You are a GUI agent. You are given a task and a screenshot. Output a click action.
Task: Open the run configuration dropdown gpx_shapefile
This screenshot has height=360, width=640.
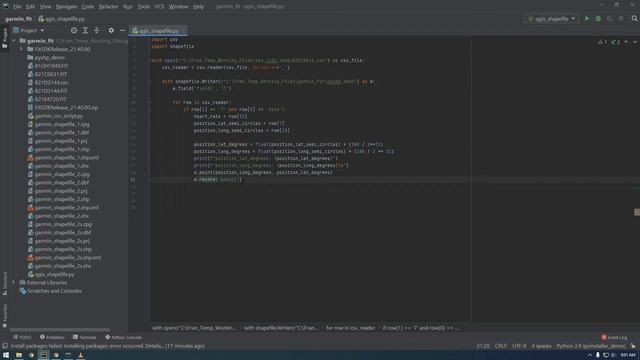(x=551, y=19)
